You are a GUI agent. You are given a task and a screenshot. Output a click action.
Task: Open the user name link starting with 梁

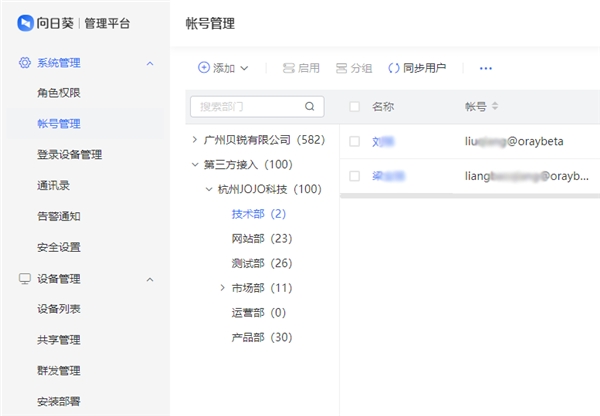[388, 176]
